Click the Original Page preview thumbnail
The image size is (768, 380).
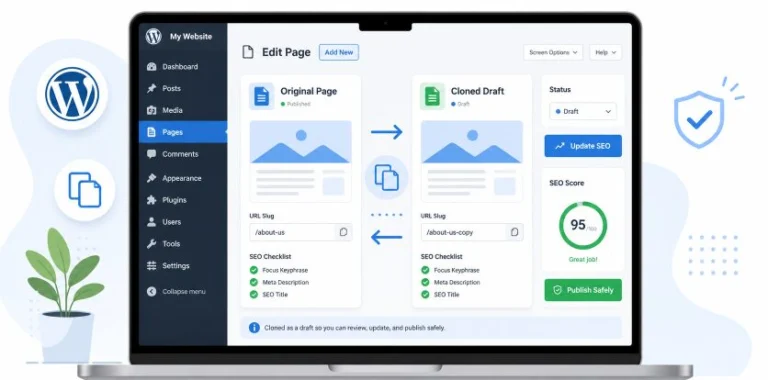click(x=301, y=161)
